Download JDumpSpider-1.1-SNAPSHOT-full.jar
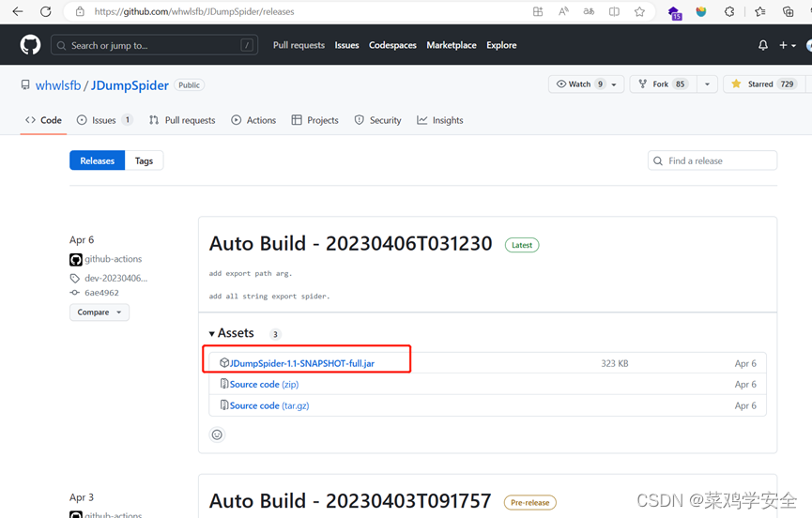Image resolution: width=812 pixels, height=518 pixels. pos(302,363)
